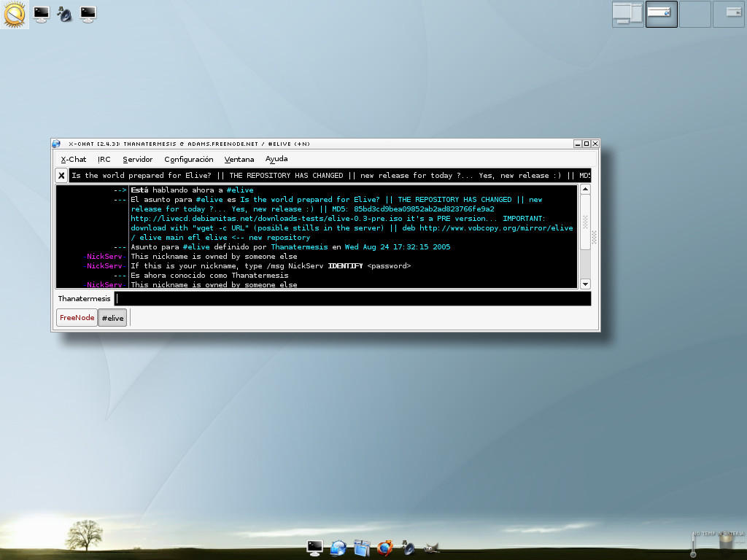Click the chat message input field
Image resolution: width=747 pixels, height=560 pixels.
click(352, 299)
